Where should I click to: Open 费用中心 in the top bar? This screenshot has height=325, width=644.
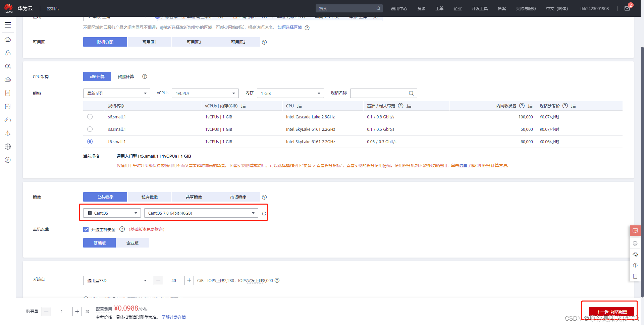[x=399, y=8]
